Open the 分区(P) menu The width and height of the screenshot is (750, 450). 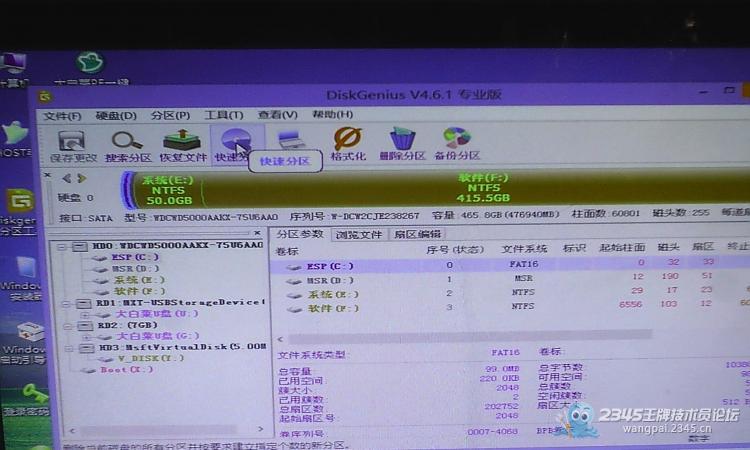[x=170, y=115]
